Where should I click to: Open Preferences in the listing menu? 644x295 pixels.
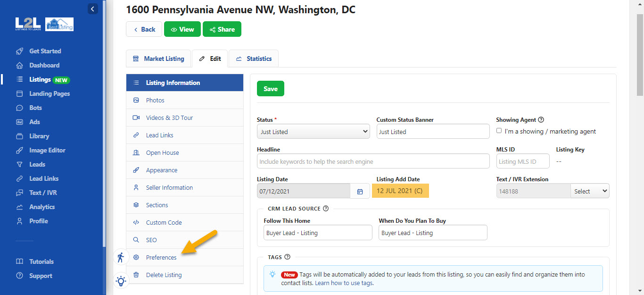[161, 257]
